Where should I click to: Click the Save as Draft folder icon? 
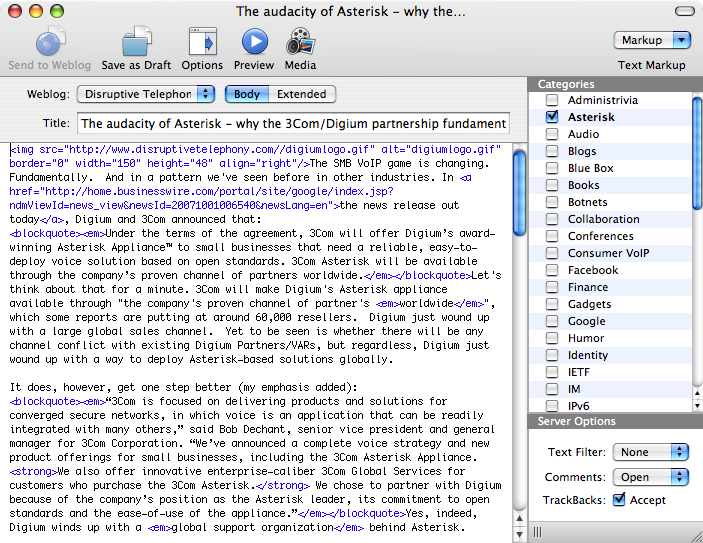(136, 42)
